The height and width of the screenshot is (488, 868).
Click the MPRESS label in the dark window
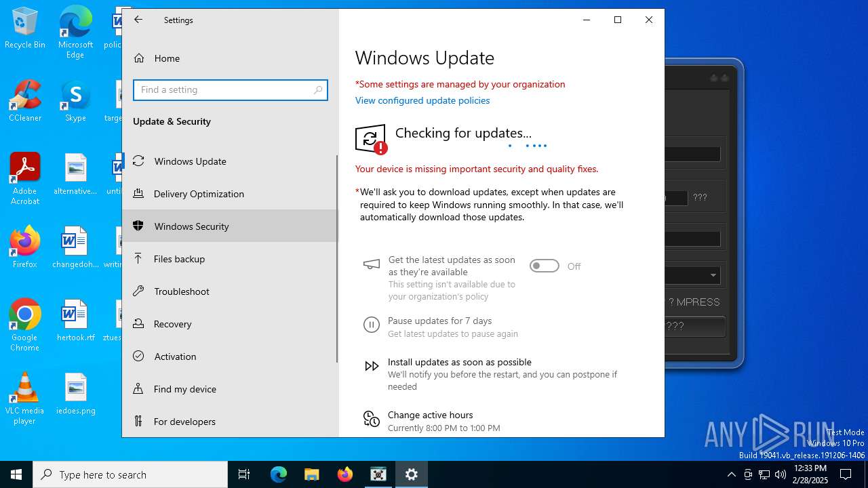[698, 302]
